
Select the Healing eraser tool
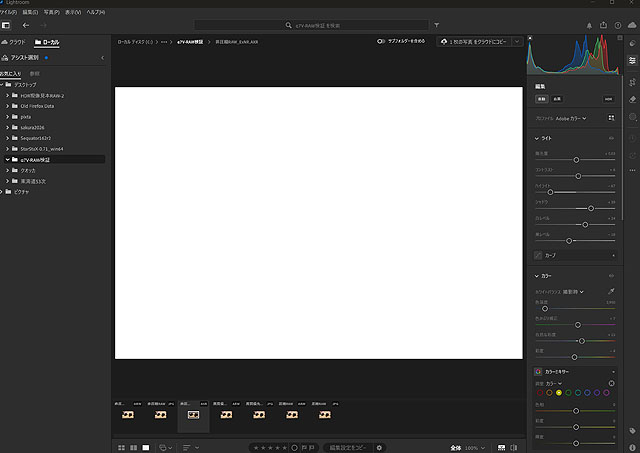[632, 99]
